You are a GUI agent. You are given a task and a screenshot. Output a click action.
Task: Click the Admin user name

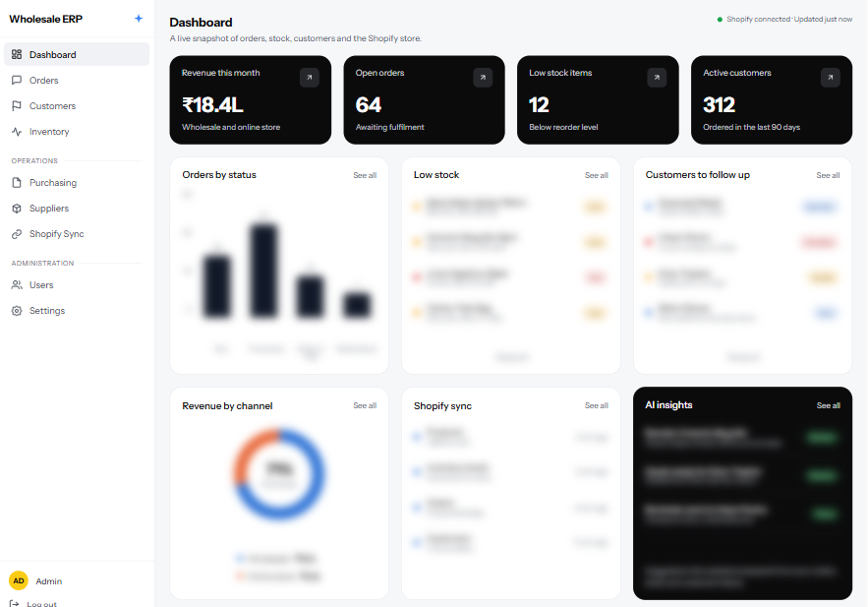tap(49, 581)
